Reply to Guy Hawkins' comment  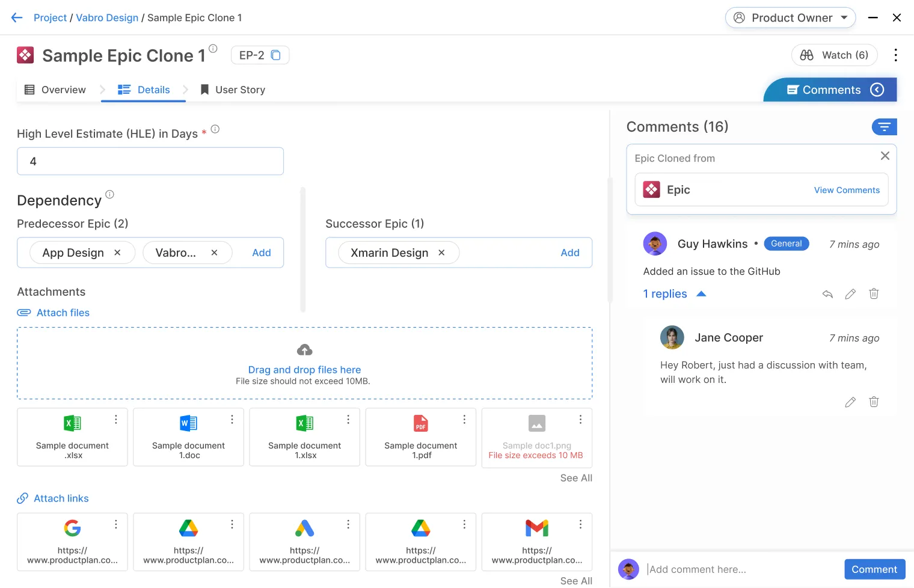click(x=827, y=294)
